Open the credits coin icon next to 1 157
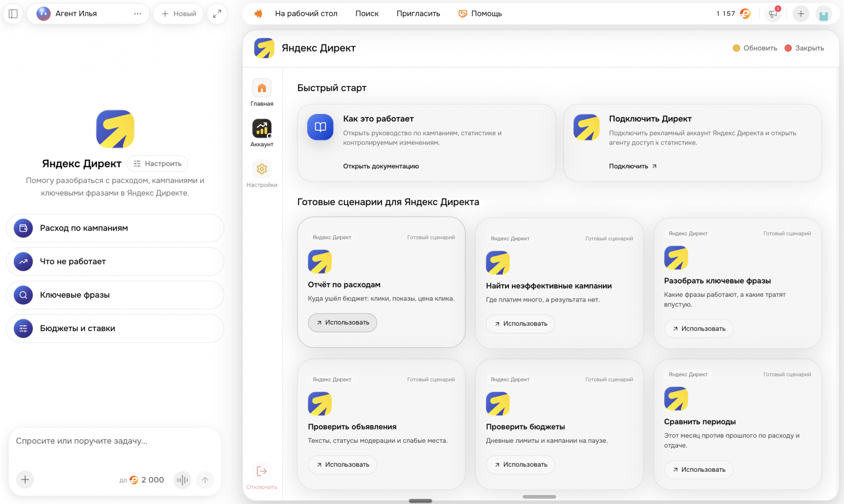Screen dimensions: 844x504 pyautogui.click(x=745, y=14)
